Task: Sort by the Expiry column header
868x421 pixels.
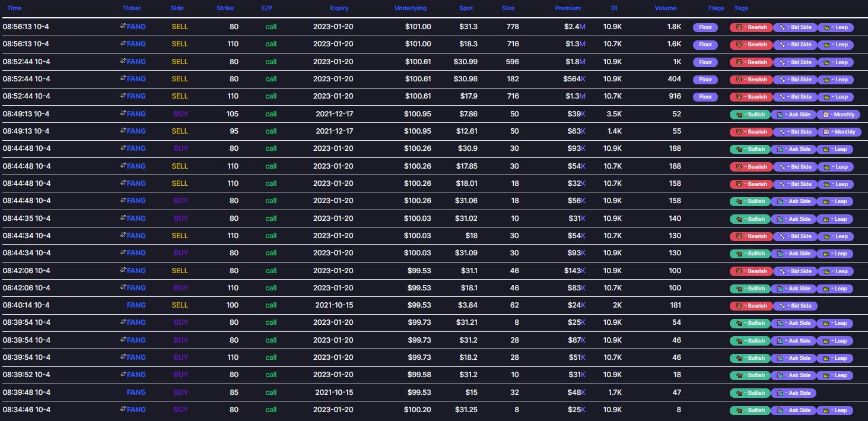Action: (339, 8)
